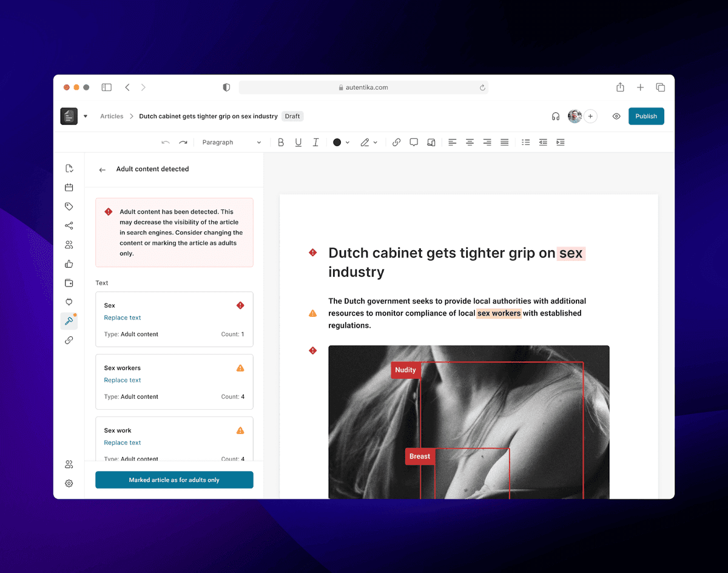Expand the highlighter options arrow
This screenshot has height=573, width=728.
coord(376,143)
